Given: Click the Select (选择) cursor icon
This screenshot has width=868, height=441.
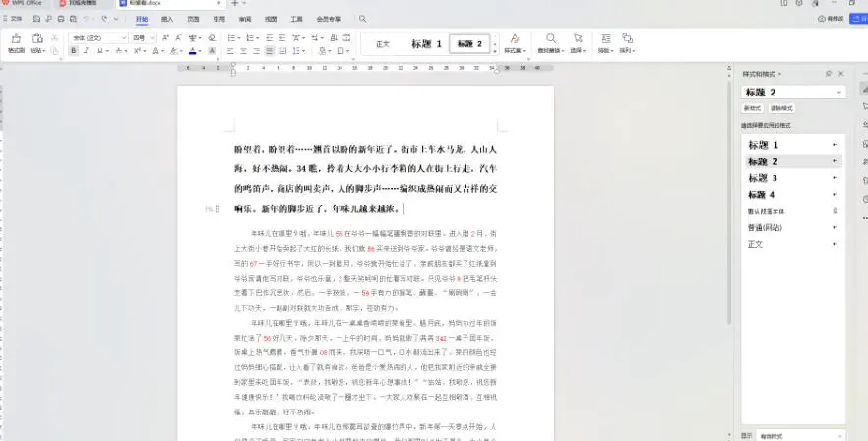Looking at the screenshot, I should click(578, 38).
